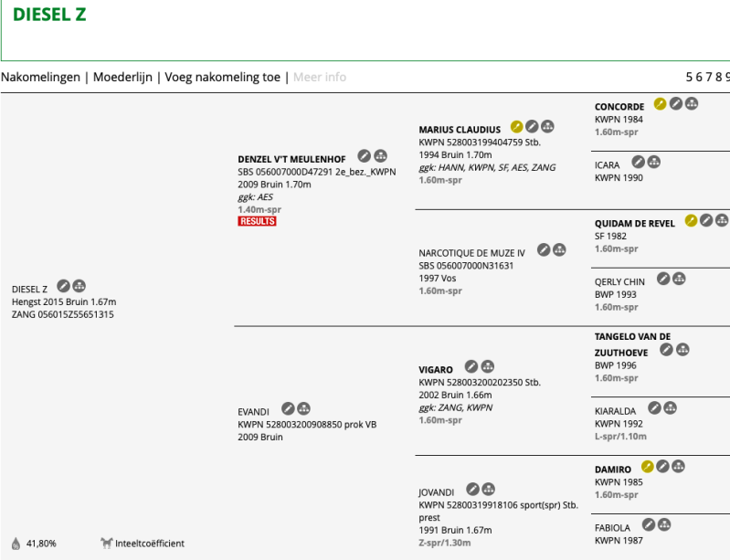Image resolution: width=730 pixels, height=560 pixels.
Task: Open the pedigree tree icon for Icara
Action: coord(654,162)
